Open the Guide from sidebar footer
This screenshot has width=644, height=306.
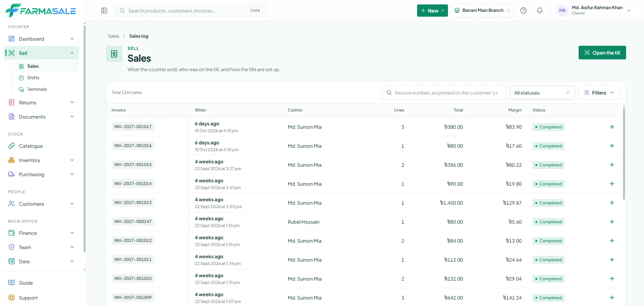42,283
